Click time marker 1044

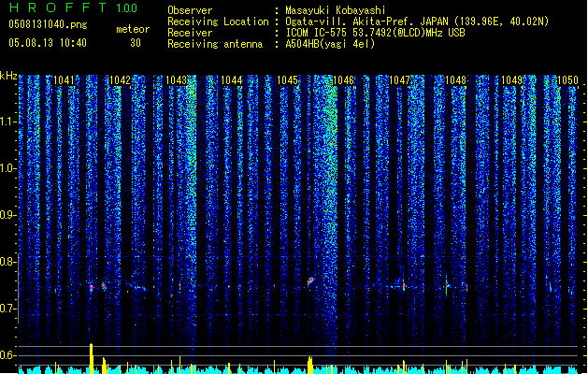pyautogui.click(x=232, y=80)
